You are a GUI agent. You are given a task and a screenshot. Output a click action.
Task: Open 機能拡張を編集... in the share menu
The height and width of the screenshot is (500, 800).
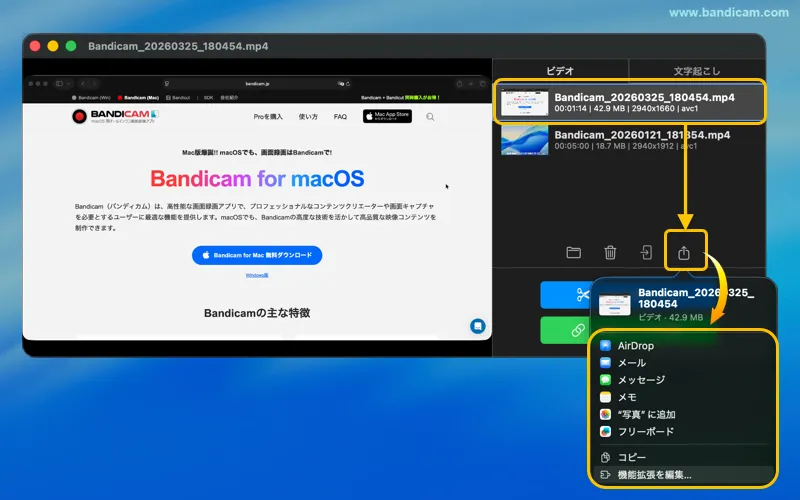[x=683, y=474]
